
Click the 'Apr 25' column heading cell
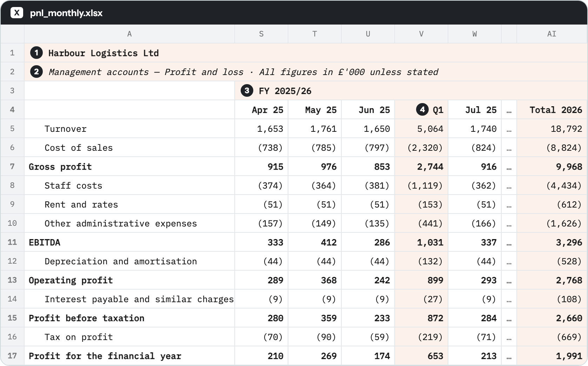point(261,110)
